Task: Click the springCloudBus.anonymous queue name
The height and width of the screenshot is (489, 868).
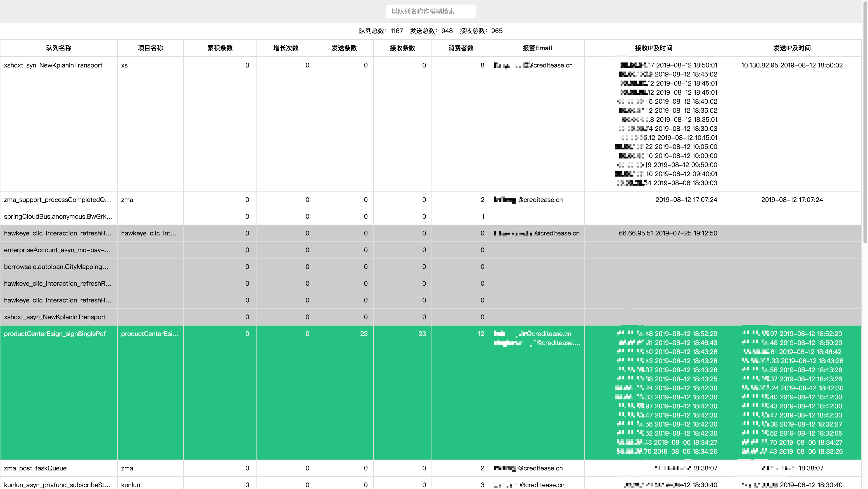Action: (x=58, y=216)
